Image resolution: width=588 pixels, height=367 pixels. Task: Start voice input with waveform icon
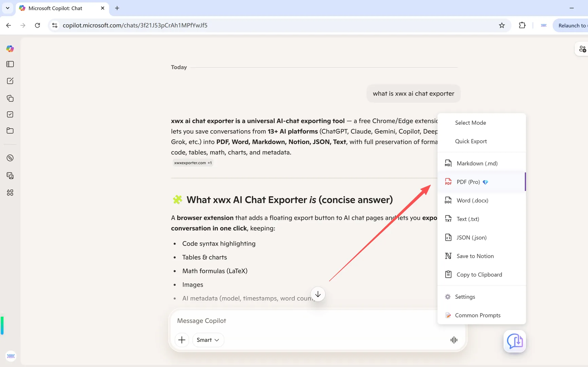coord(454,340)
